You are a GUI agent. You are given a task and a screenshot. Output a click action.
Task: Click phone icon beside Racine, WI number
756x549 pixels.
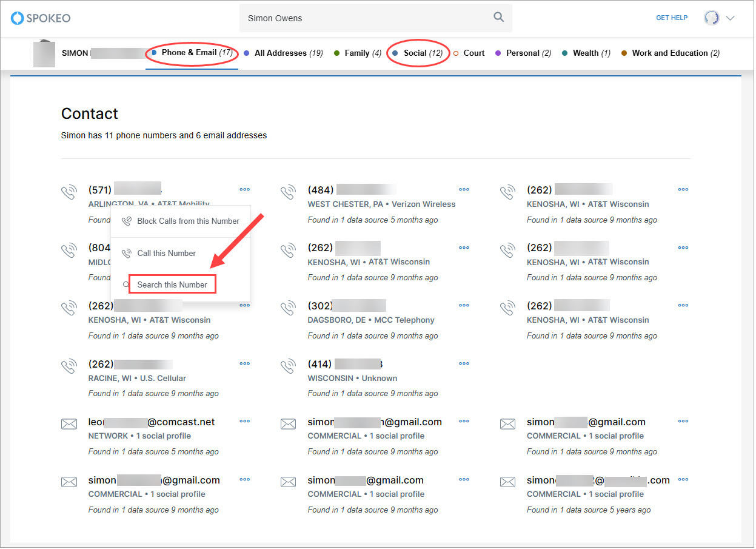point(69,367)
